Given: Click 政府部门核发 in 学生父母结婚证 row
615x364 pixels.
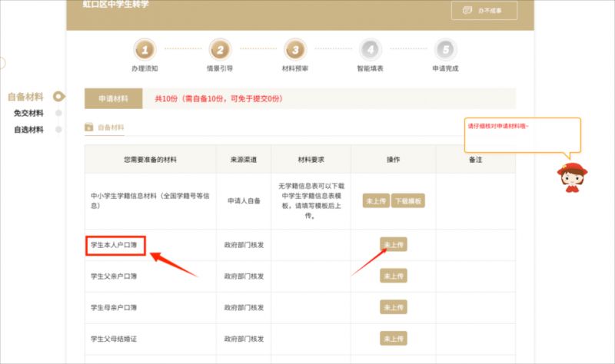Looking at the screenshot, I should [244, 339].
